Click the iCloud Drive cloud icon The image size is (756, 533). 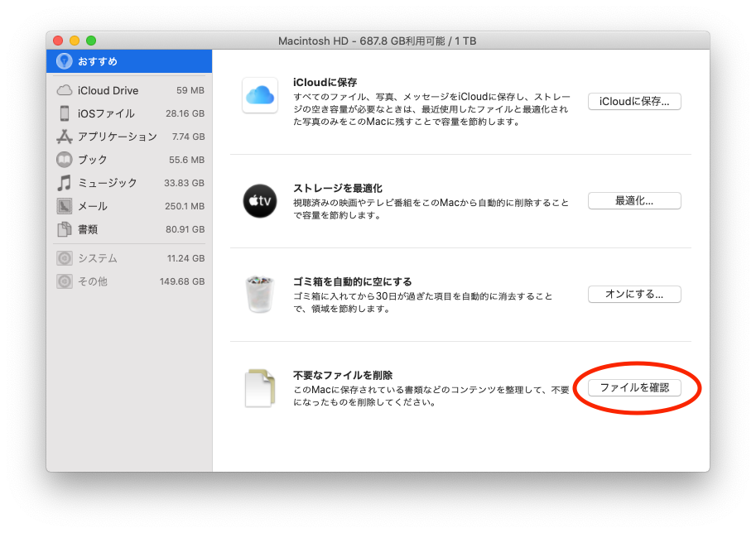[x=65, y=90]
